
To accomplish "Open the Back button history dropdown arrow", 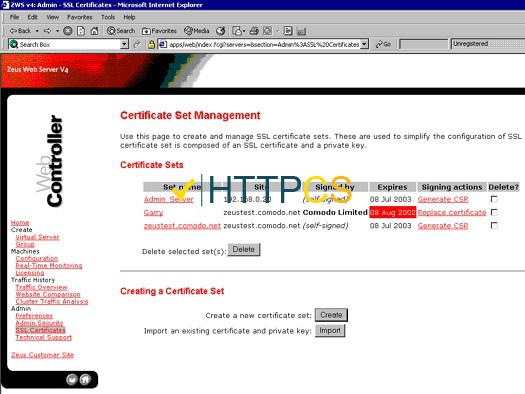I will pyautogui.click(x=37, y=31).
